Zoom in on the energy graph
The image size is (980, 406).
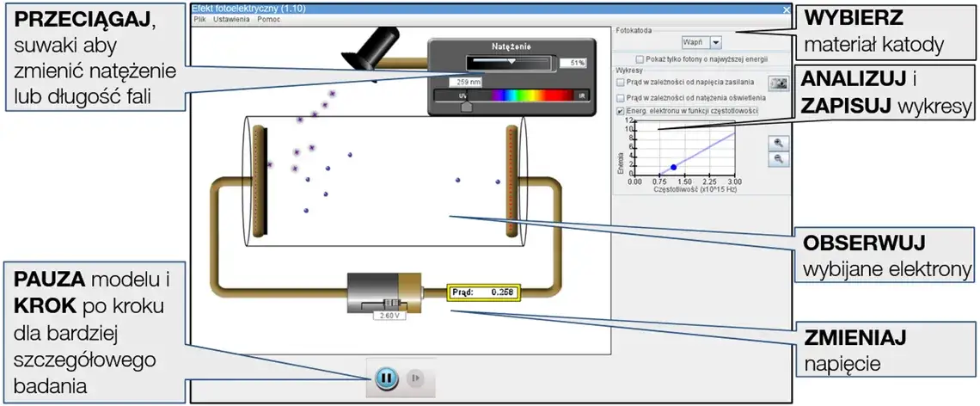pos(778,145)
